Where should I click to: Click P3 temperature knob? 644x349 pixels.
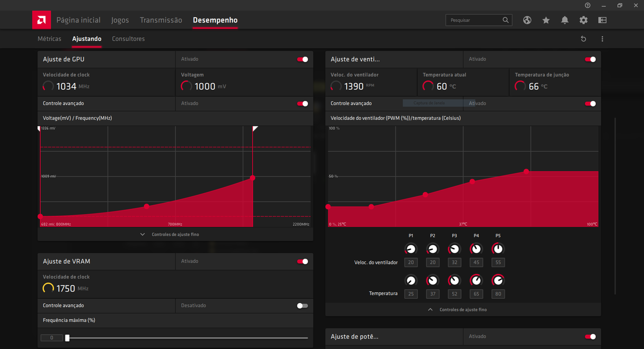454,280
